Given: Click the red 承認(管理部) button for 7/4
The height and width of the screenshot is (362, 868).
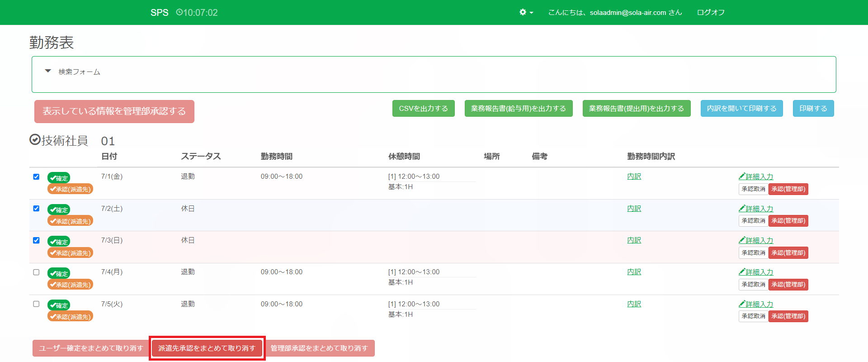Looking at the screenshot, I should 788,285.
